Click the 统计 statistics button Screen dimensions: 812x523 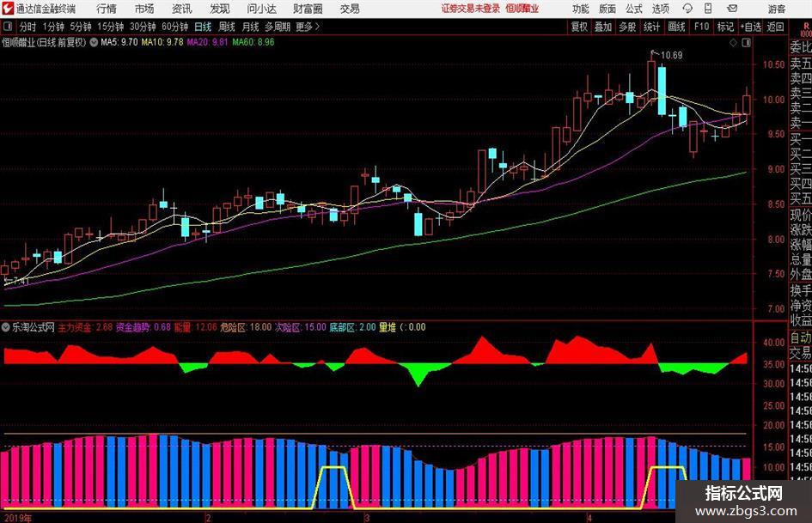point(651,27)
